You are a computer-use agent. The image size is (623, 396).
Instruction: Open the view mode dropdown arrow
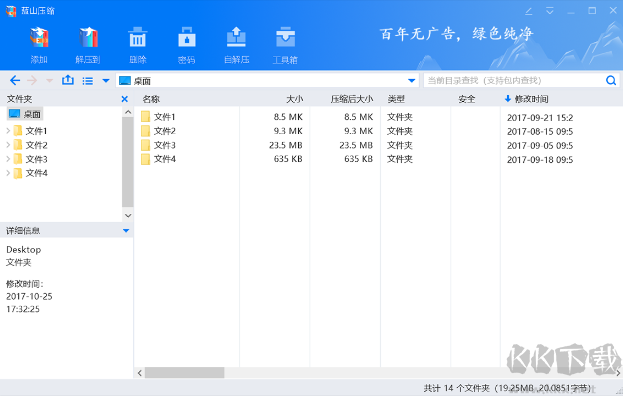click(x=106, y=81)
